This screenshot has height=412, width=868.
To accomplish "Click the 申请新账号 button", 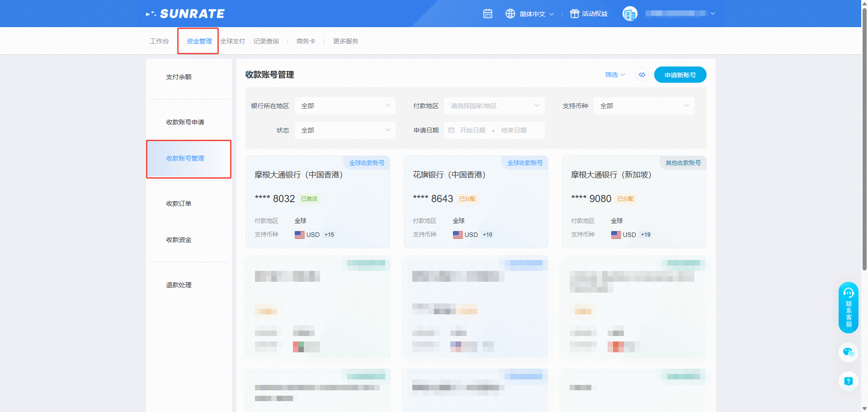I will [x=680, y=75].
